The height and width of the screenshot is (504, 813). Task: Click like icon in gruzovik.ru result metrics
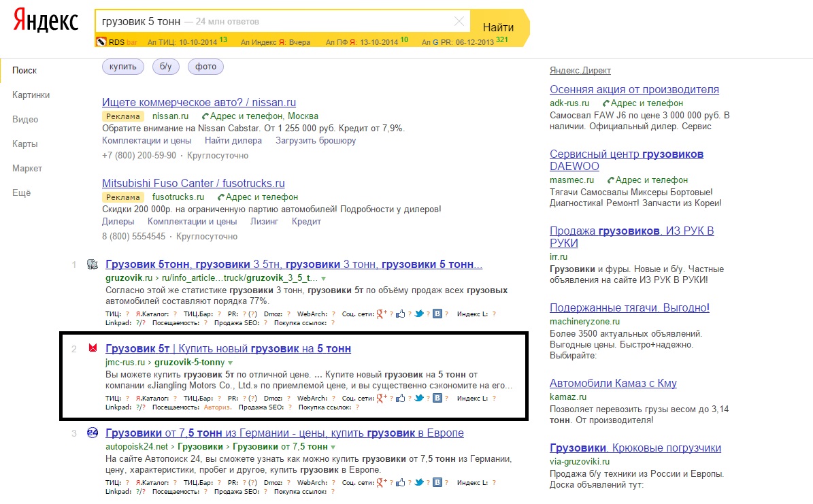(x=400, y=314)
